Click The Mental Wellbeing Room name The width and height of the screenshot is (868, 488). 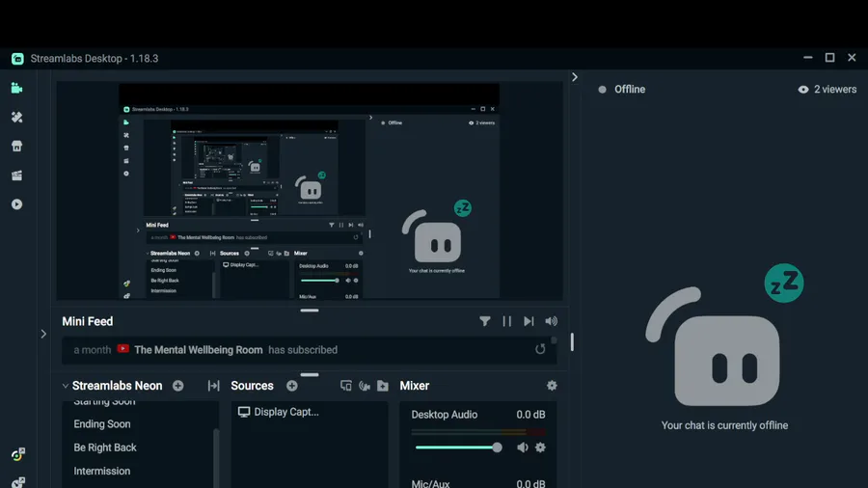click(198, 350)
